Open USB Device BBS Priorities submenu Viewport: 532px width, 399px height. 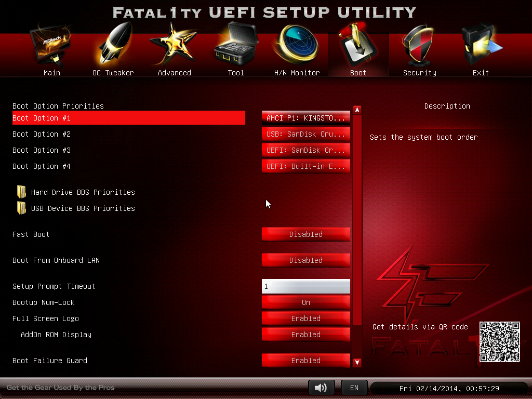83,208
